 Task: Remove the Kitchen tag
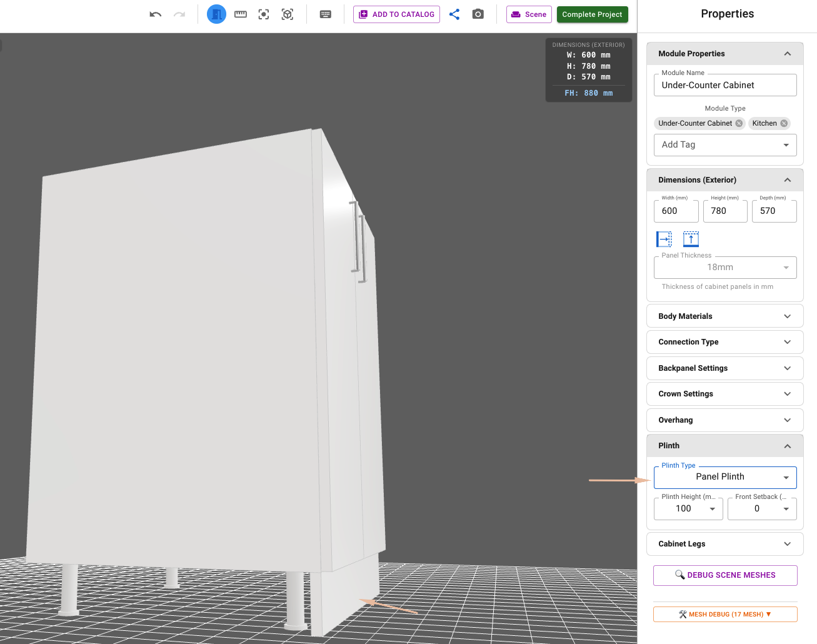click(784, 123)
